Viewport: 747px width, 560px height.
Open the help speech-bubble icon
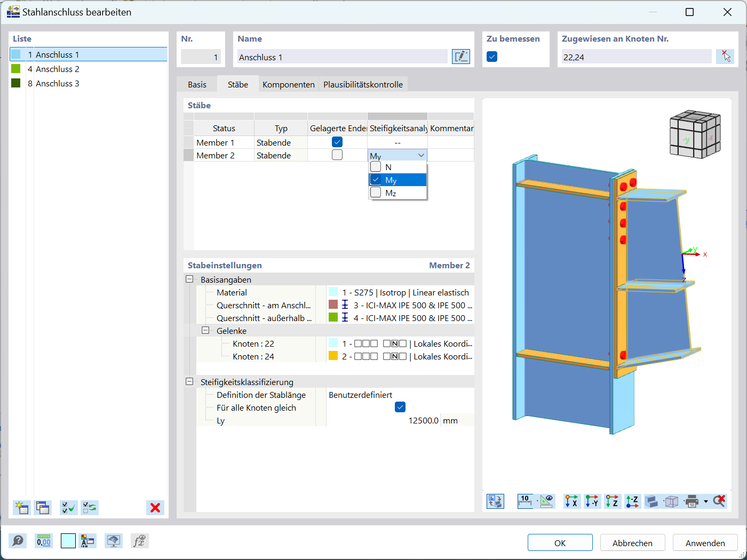click(x=18, y=541)
